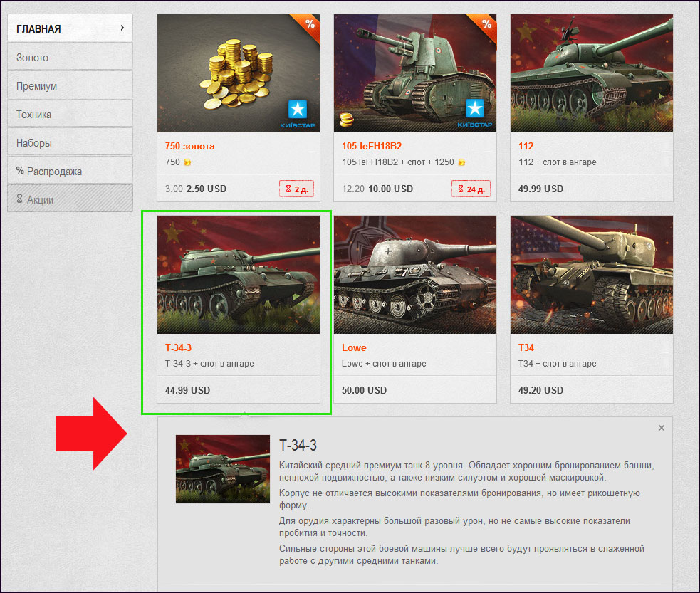This screenshot has height=593, width=700.
Task: Click the Kyivstar star icon on gold offer
Action: pyautogui.click(x=298, y=109)
